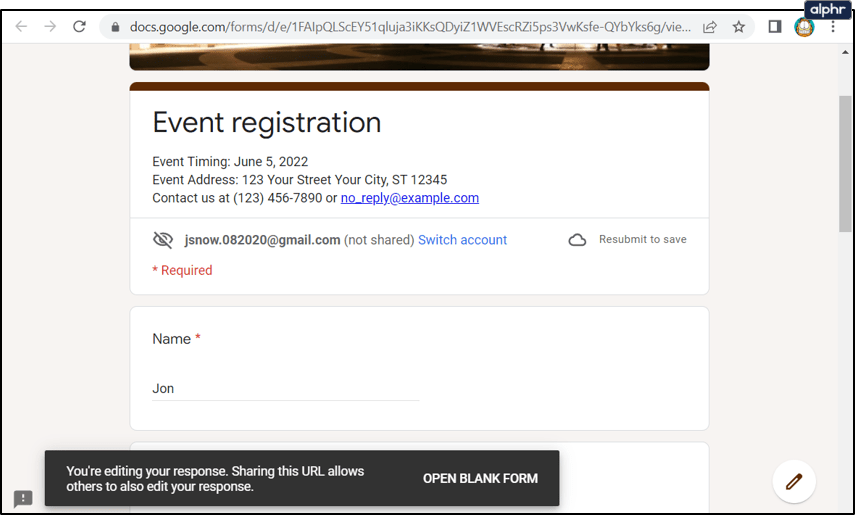Share this page from the address bar
This screenshot has width=855, height=515.
point(709,27)
